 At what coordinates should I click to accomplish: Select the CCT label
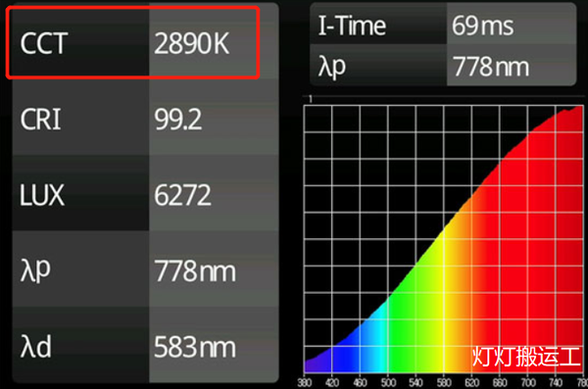click(44, 44)
